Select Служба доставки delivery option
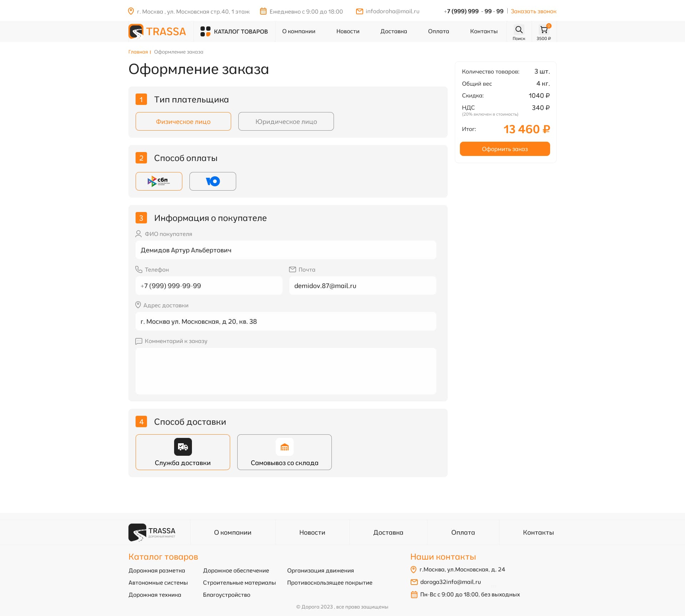Viewport: 685px width, 616px height. [x=183, y=452]
